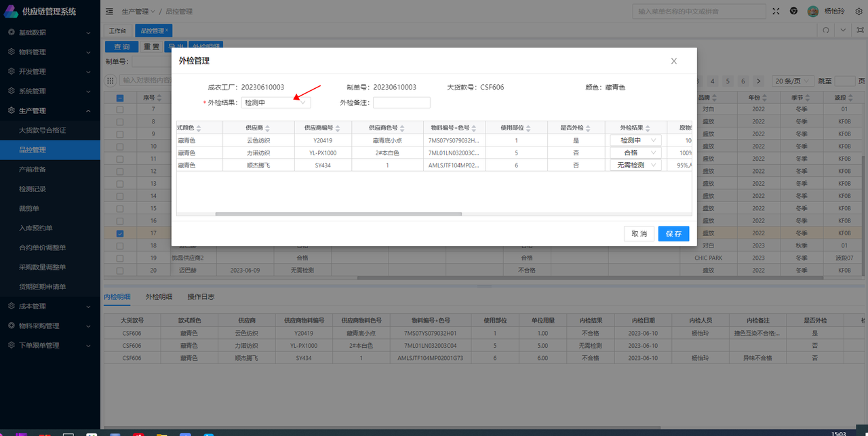Click the Chrome icon in the header
Screen dimensions: 868x436
tap(793, 12)
